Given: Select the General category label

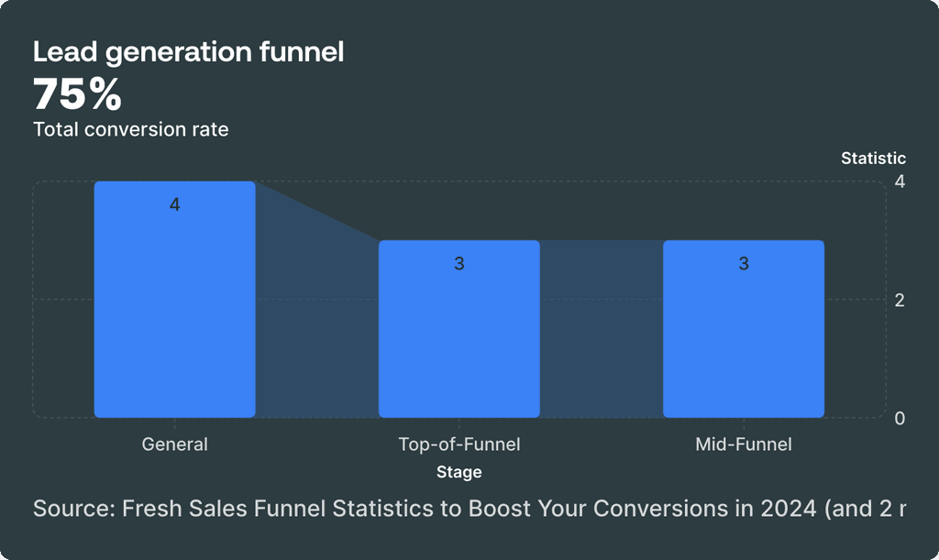Looking at the screenshot, I should click(173, 444).
